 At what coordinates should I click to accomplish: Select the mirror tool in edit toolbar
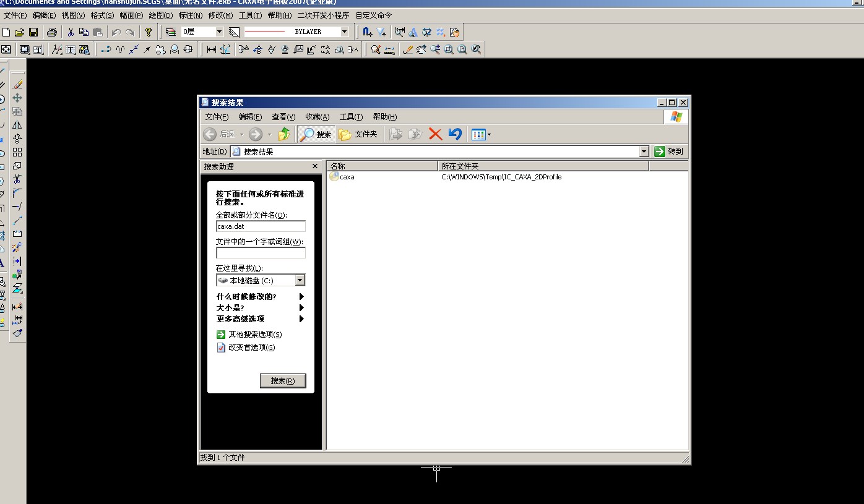[17, 125]
